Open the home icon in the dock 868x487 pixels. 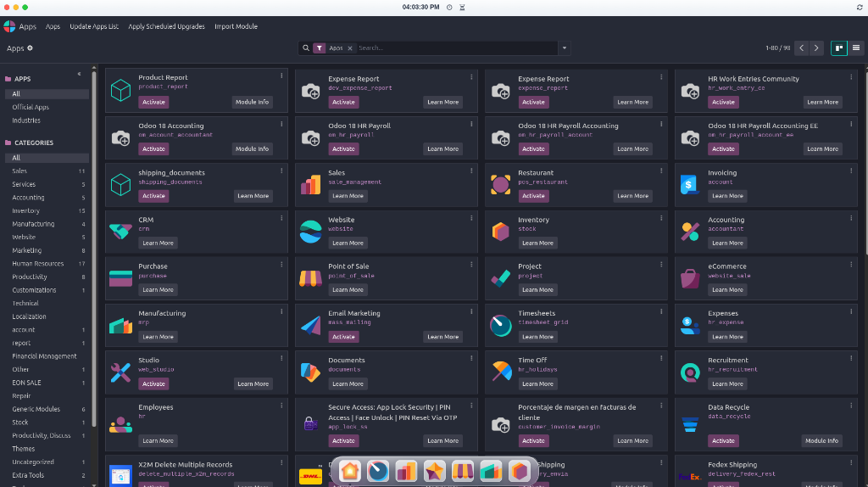click(x=350, y=472)
